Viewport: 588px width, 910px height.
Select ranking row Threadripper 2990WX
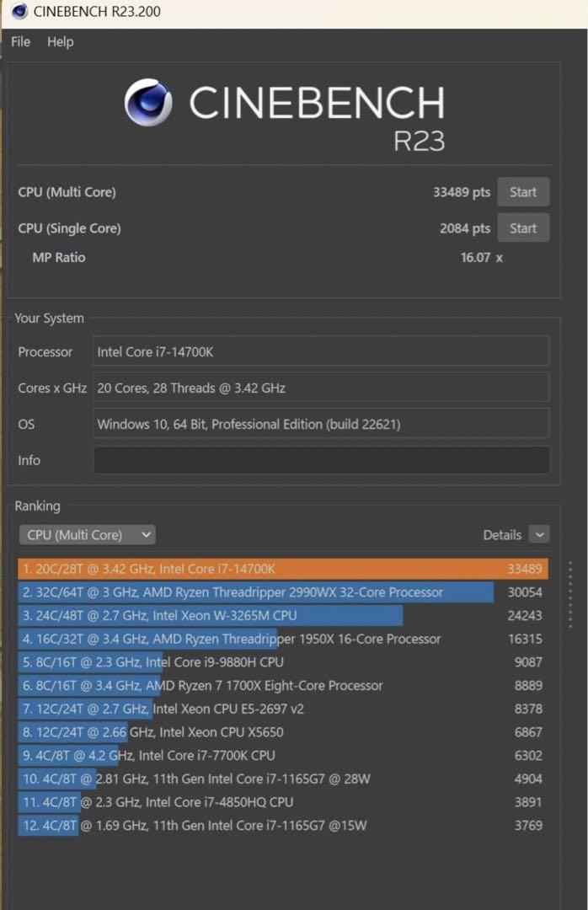point(283,592)
